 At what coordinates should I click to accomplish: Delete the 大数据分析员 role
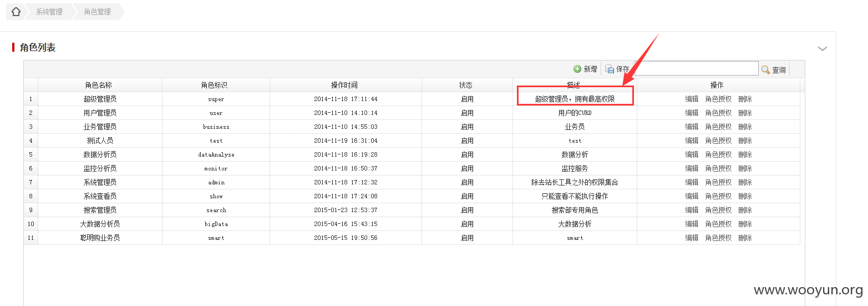pos(745,224)
